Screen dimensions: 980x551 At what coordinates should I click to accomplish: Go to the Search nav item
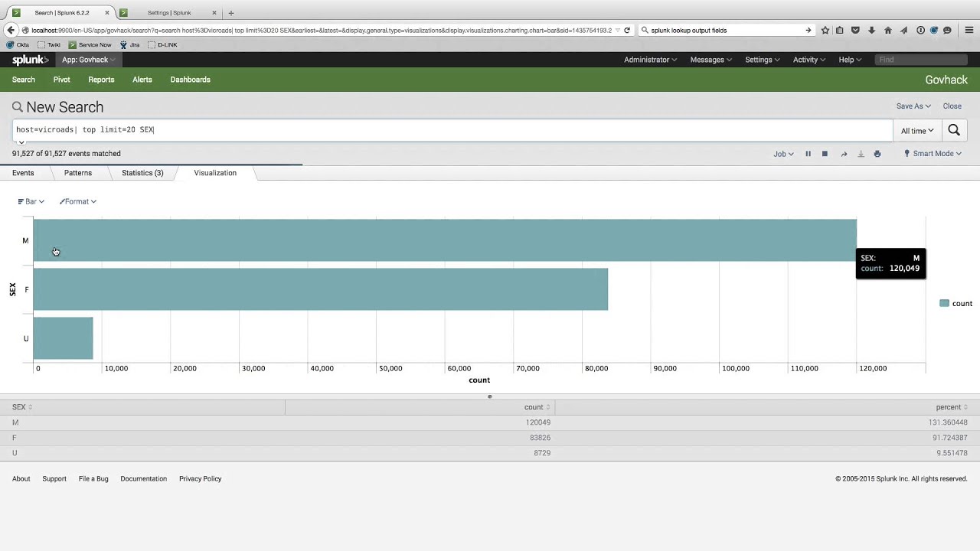[x=24, y=80]
